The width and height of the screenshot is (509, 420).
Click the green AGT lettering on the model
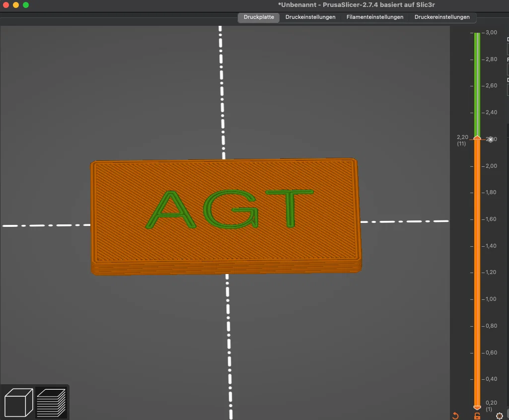click(229, 209)
